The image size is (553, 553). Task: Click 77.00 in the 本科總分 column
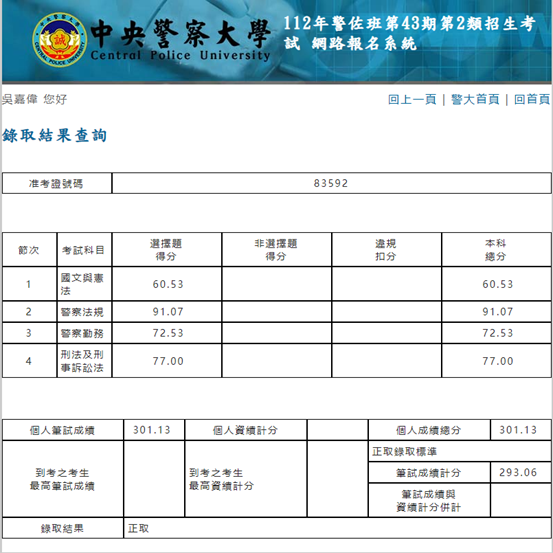coord(498,361)
